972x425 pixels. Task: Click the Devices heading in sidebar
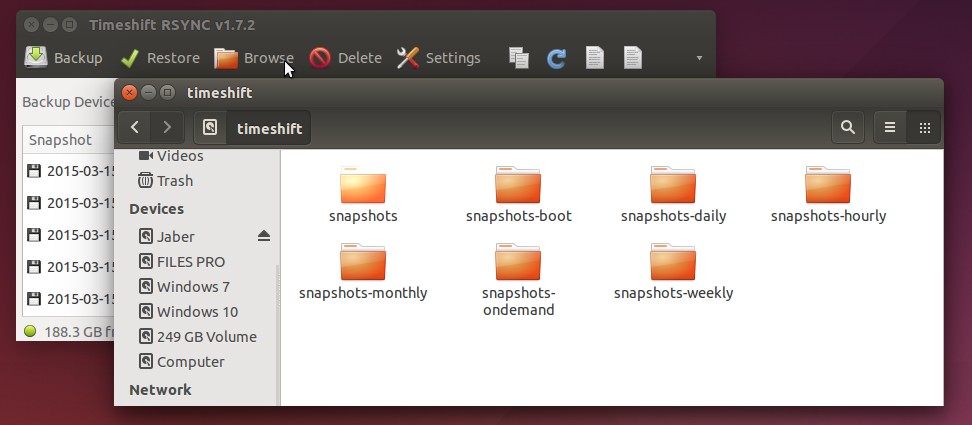tap(156, 209)
